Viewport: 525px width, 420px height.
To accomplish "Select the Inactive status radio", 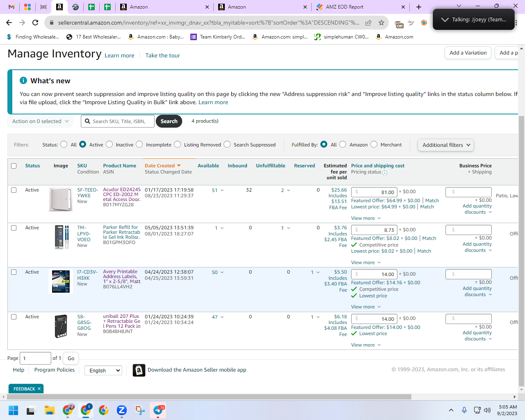I will coord(110,144).
